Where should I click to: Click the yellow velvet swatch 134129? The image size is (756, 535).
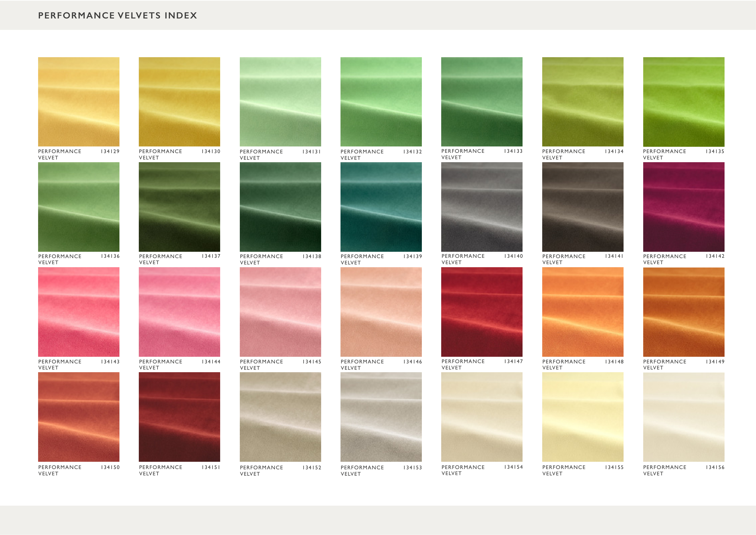click(x=79, y=102)
